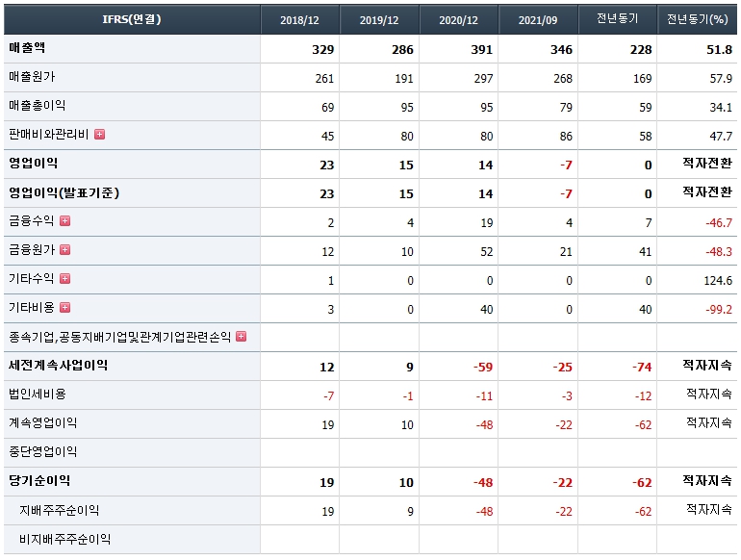Click the 2018/12 column header

(299, 20)
